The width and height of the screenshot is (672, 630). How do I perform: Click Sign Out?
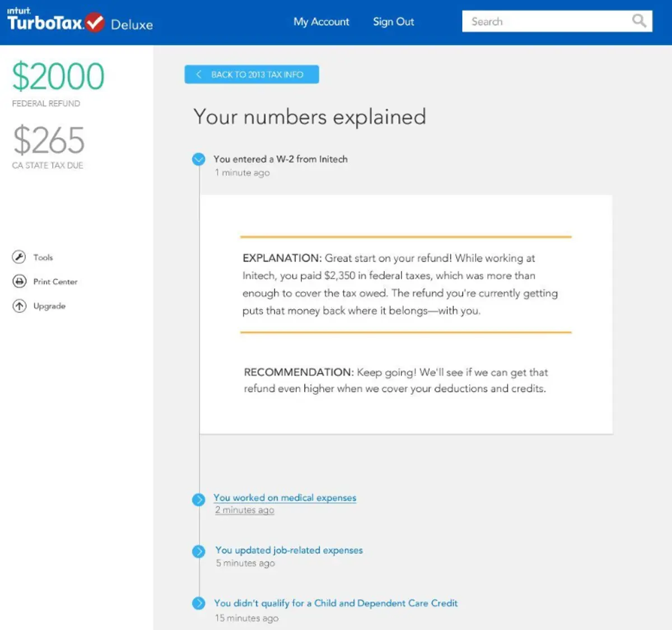393,22
